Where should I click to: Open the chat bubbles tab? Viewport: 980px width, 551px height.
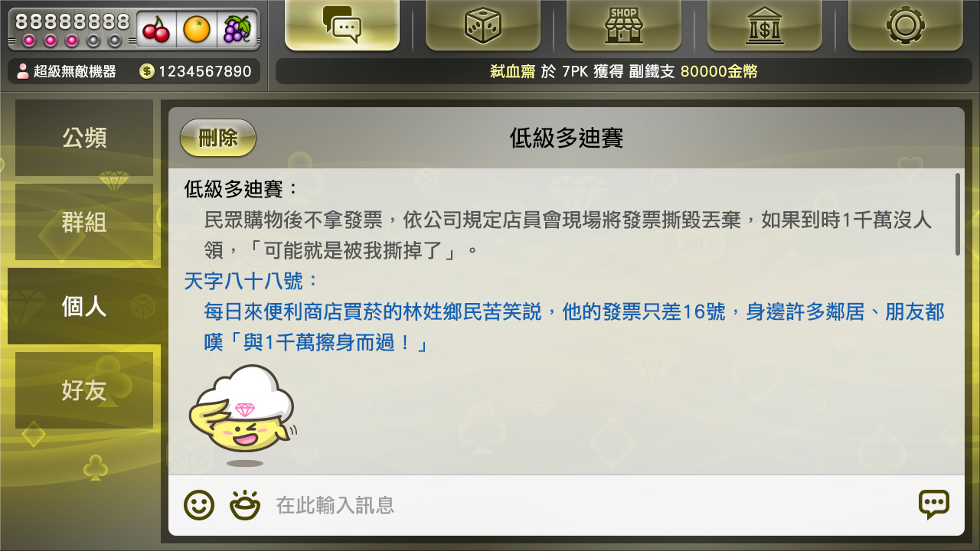point(342,25)
